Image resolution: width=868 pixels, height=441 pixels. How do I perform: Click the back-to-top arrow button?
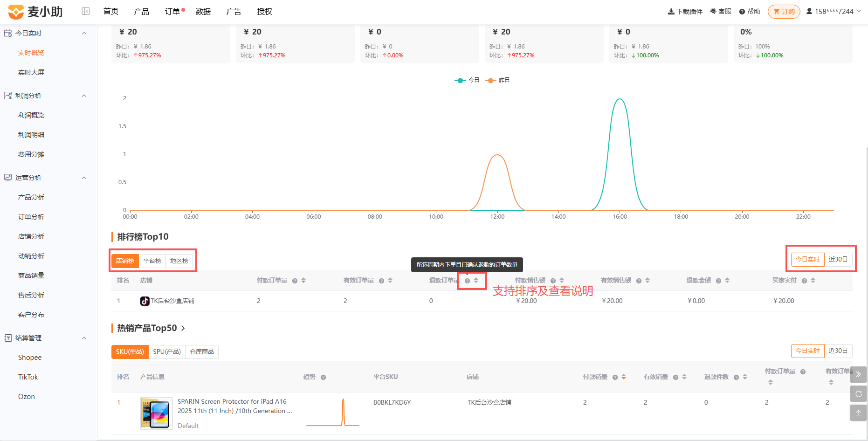858,413
